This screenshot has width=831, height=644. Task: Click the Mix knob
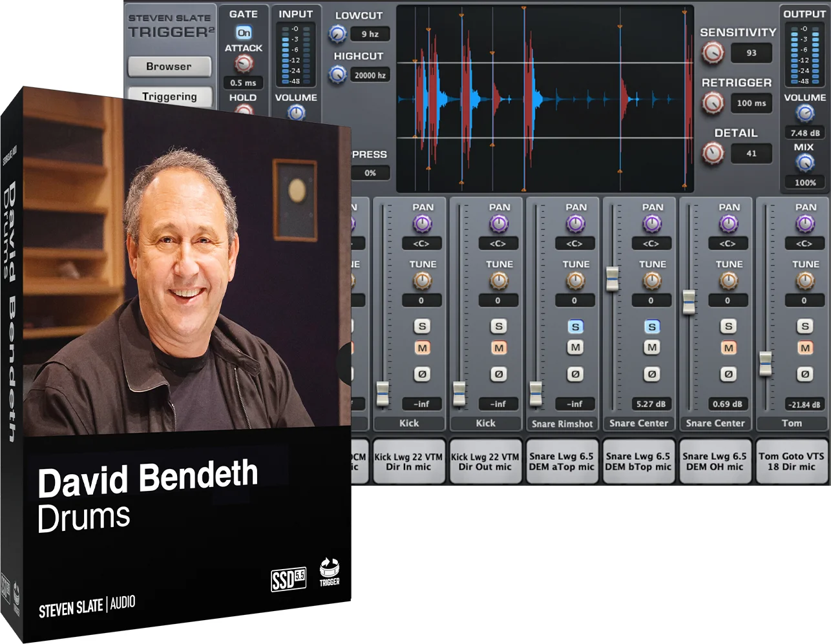coord(805,163)
